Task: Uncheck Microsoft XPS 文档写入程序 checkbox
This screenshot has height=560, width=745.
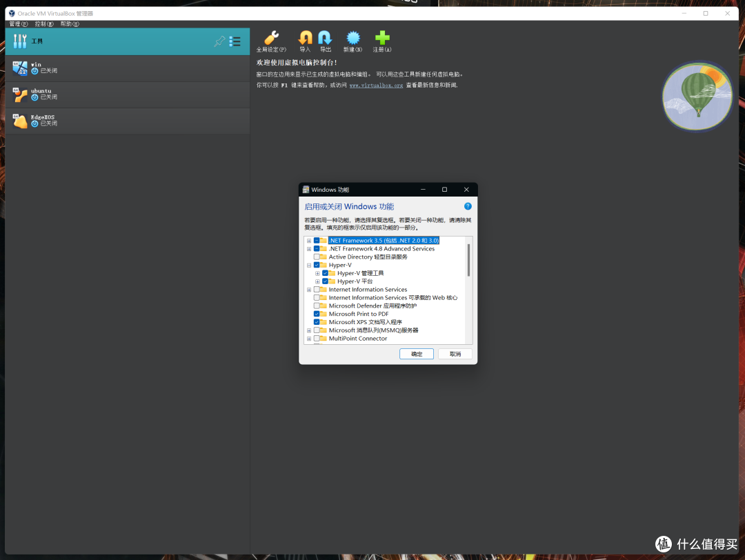Action: (x=317, y=322)
